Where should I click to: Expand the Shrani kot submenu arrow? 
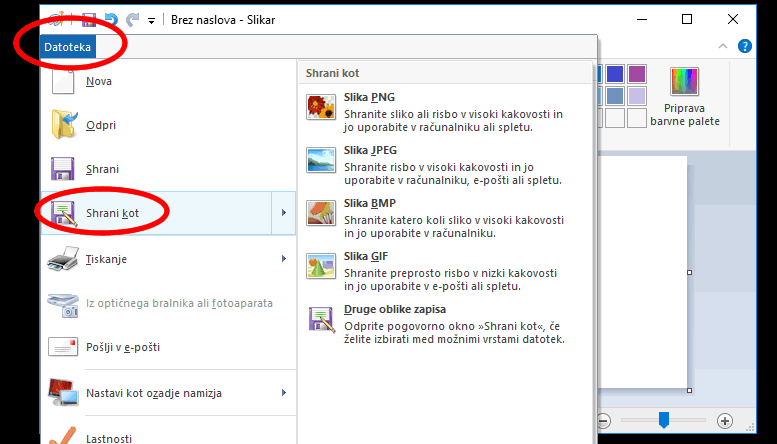click(284, 213)
